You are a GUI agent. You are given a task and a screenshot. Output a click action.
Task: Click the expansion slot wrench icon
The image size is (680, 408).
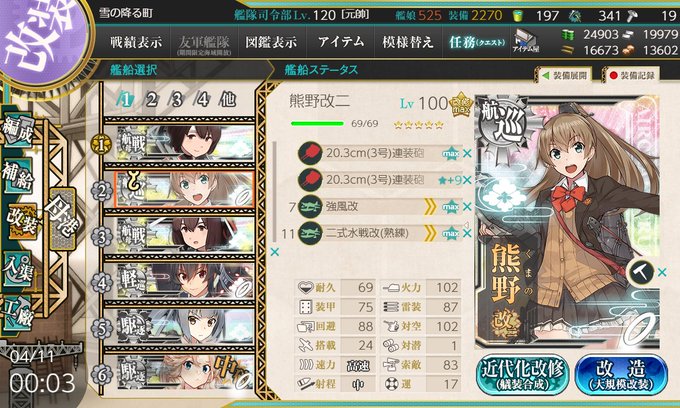point(641,273)
